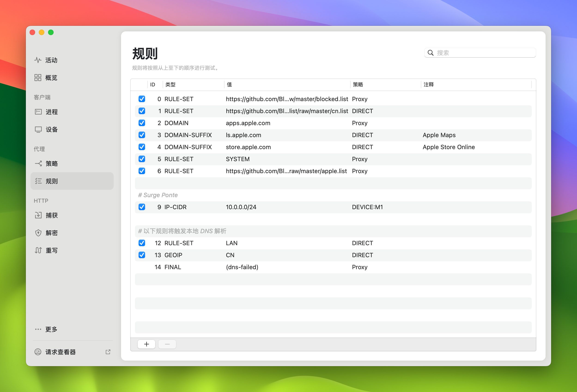Select the blocked.list URL value
577x392 pixels.
point(287,99)
